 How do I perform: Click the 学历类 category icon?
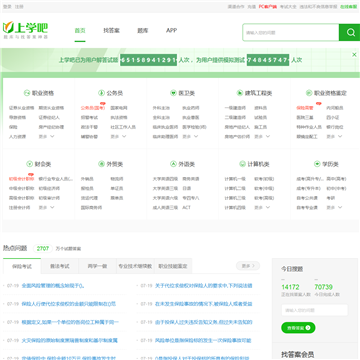point(317,164)
